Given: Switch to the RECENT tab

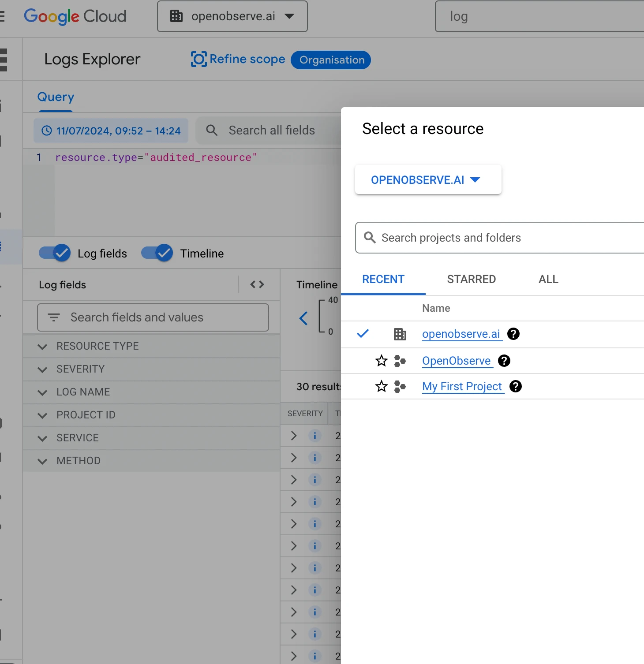Looking at the screenshot, I should coord(383,279).
